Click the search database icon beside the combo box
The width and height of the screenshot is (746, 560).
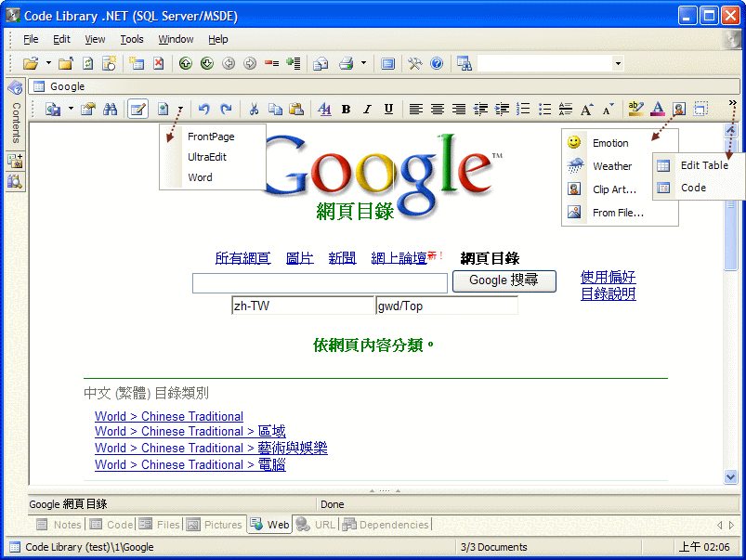click(464, 63)
